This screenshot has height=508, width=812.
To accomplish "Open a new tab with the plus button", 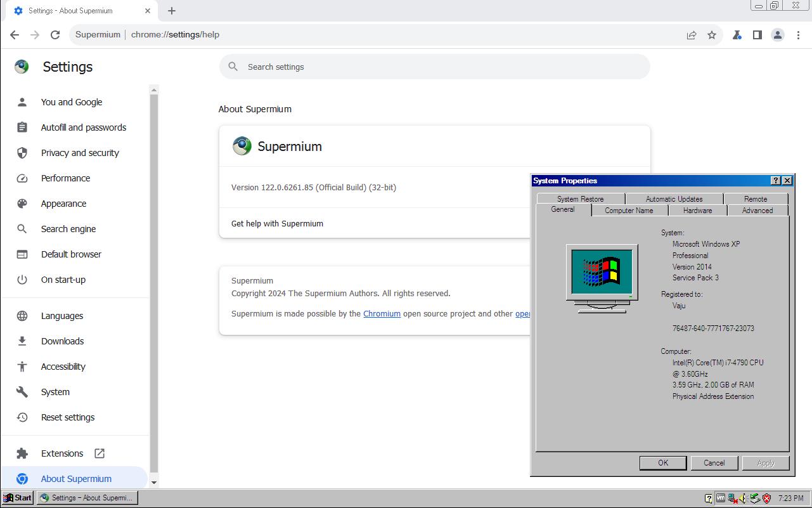I will coord(172,11).
